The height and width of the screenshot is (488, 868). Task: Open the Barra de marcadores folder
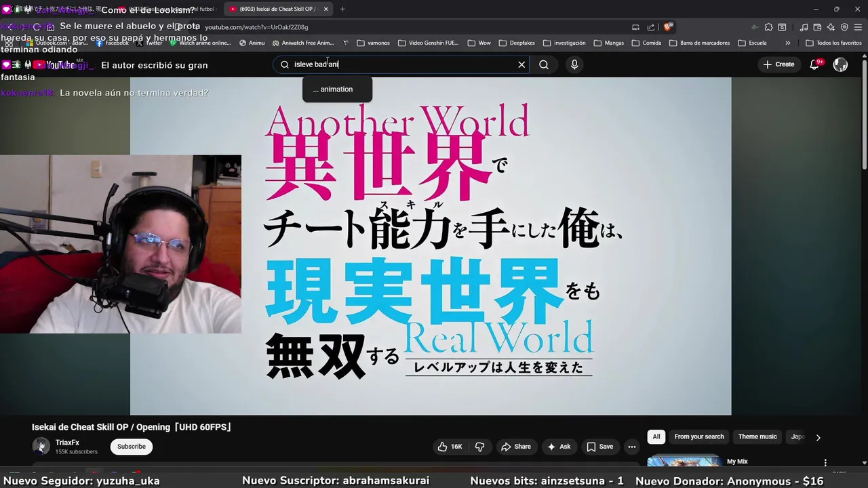pos(699,43)
